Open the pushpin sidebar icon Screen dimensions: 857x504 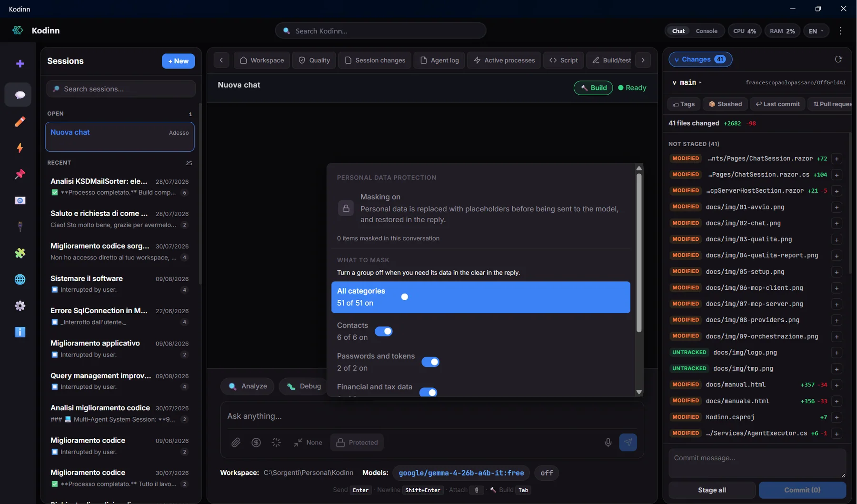pyautogui.click(x=20, y=174)
